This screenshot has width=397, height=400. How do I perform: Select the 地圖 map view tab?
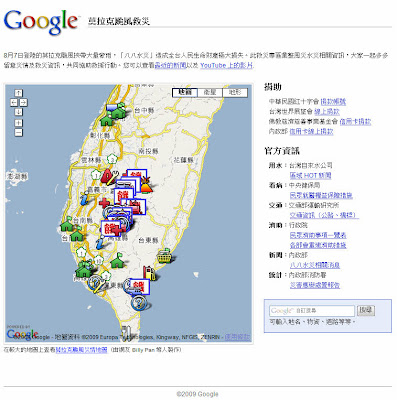pos(185,92)
